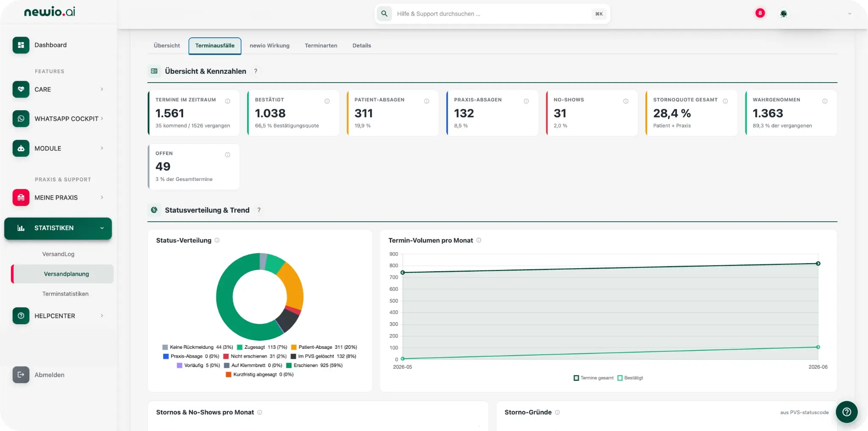Click the MODULE robot icon
The image size is (868, 431).
tap(21, 148)
